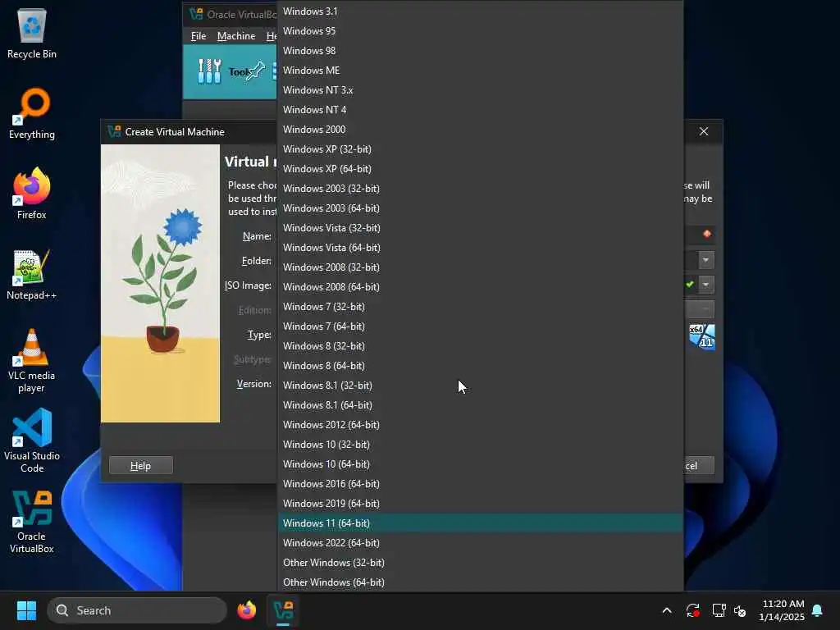The width and height of the screenshot is (840, 630).
Task: Open Everything desktop shortcut
Action: click(32, 113)
